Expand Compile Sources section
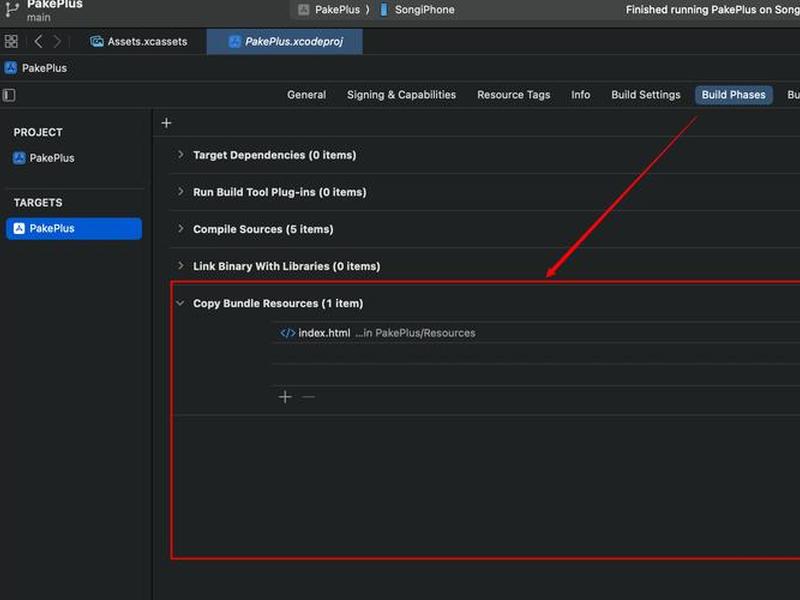 (180, 229)
